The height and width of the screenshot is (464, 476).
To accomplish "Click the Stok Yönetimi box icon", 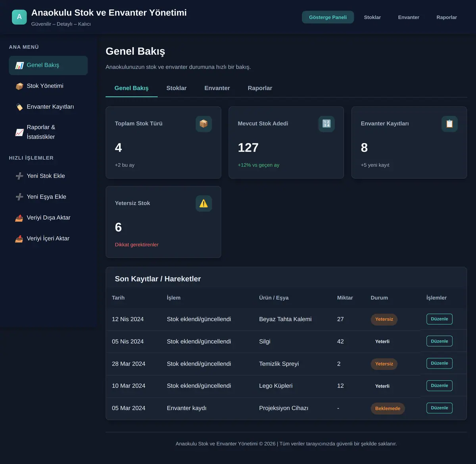I will tap(19, 86).
